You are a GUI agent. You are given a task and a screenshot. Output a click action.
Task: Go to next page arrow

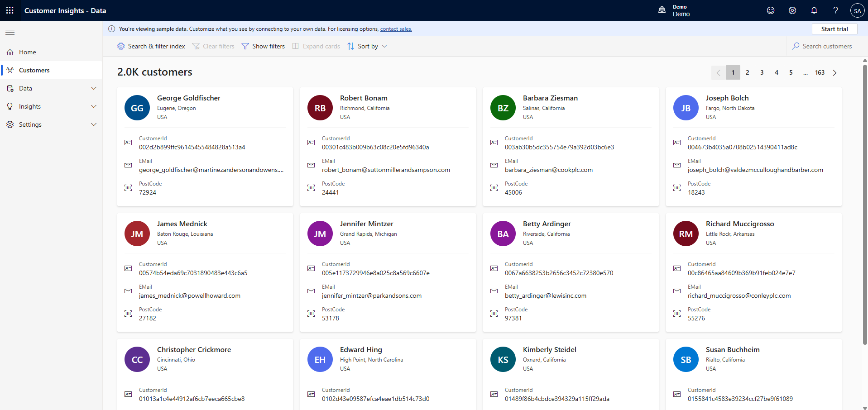point(835,72)
